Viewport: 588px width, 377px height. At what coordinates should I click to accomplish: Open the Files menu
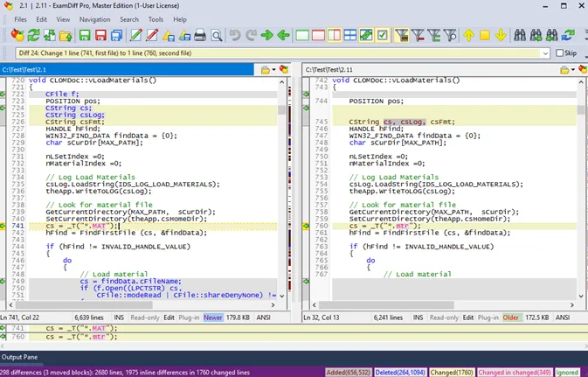tap(21, 19)
